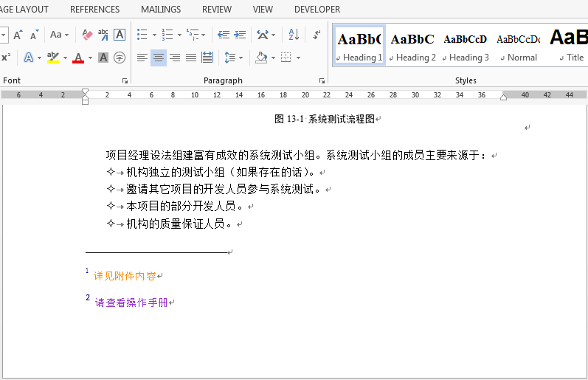Apply bullet list formatting
The image size is (588, 380).
coord(142,35)
